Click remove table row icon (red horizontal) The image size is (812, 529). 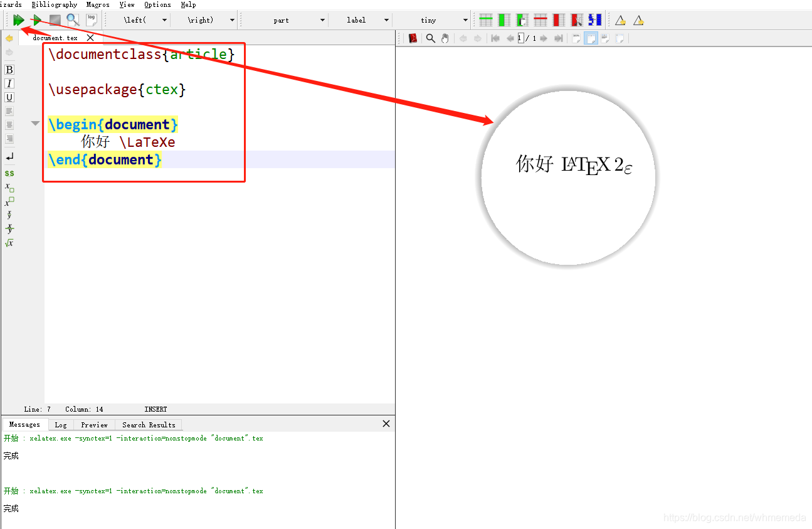[x=540, y=20]
